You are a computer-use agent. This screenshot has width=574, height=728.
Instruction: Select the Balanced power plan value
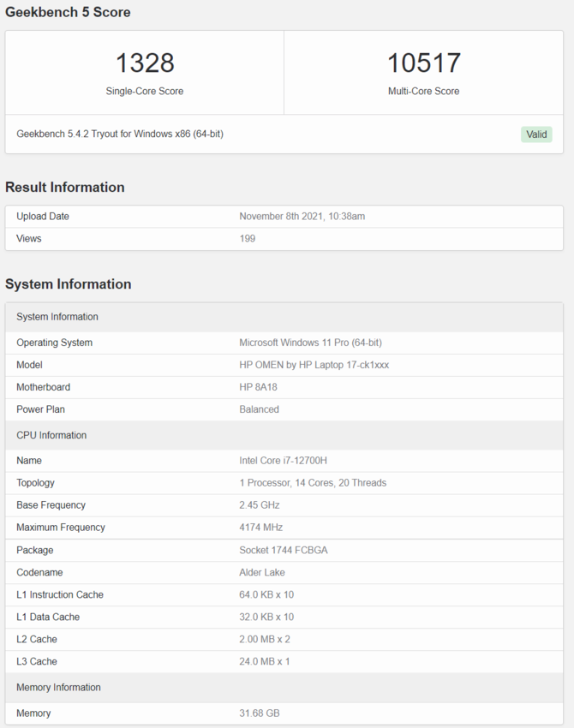coord(259,409)
